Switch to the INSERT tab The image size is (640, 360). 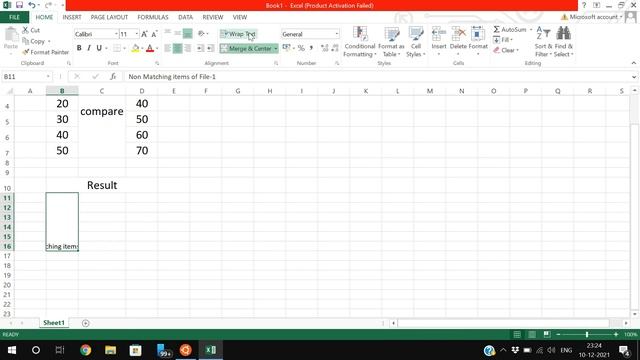[72, 17]
